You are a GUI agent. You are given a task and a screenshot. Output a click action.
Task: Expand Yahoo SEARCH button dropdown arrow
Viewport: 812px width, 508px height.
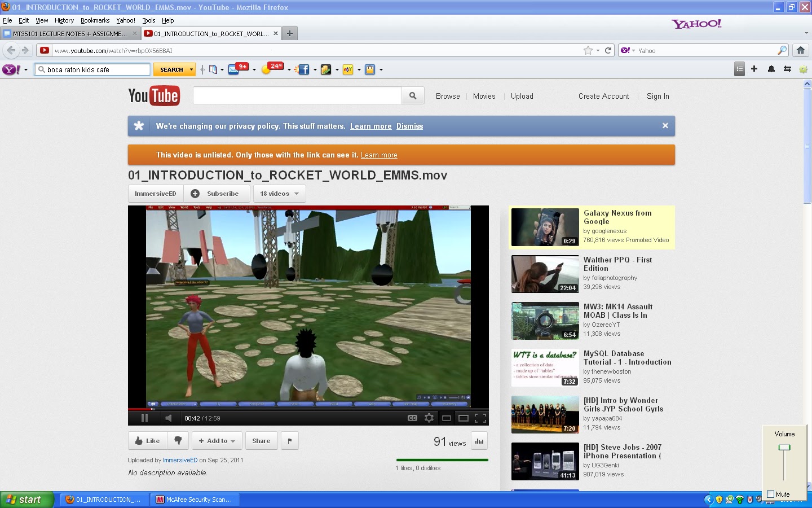pos(192,69)
